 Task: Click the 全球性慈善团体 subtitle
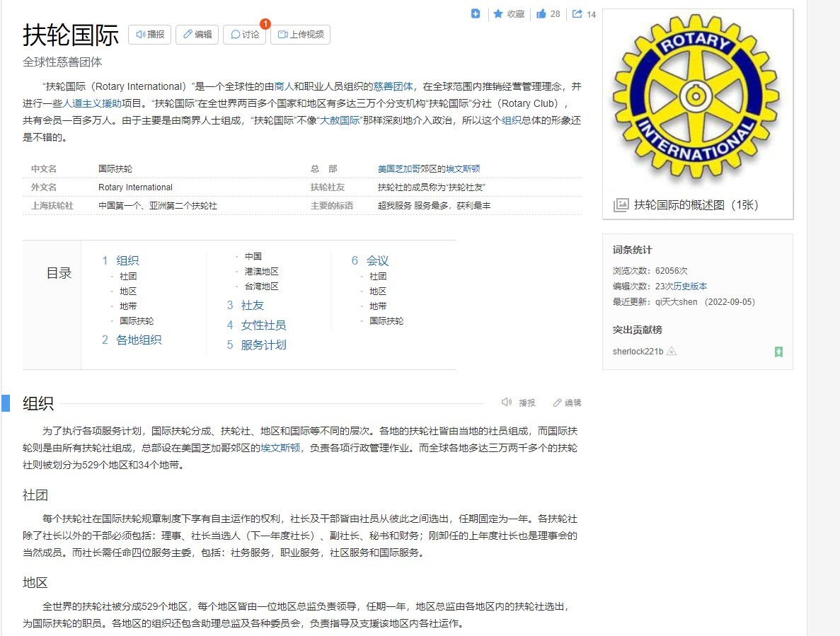(62, 62)
